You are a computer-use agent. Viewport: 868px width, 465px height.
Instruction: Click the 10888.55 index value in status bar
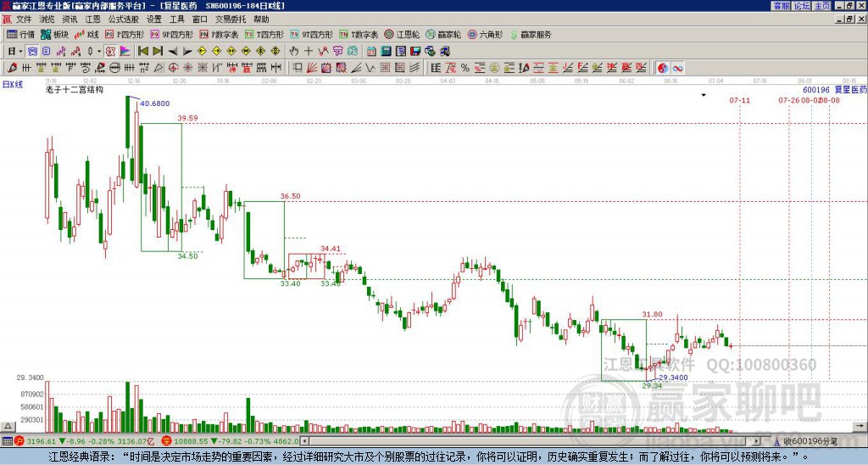pyautogui.click(x=191, y=441)
